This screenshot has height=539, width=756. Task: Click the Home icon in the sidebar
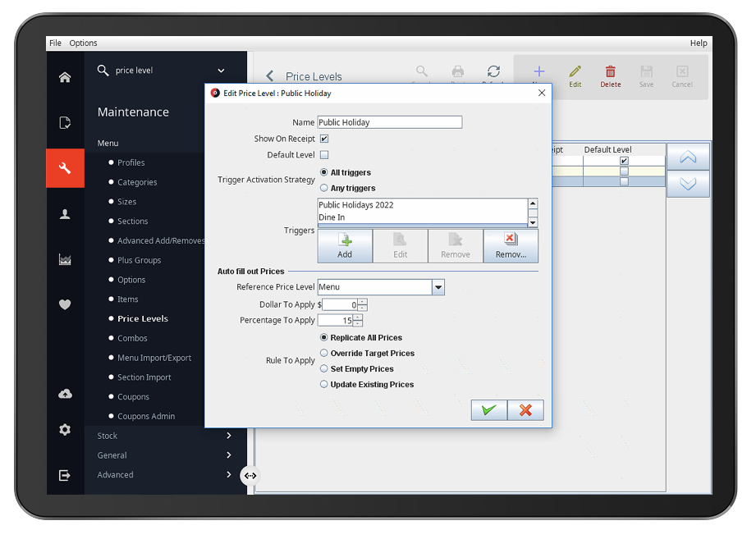65,78
